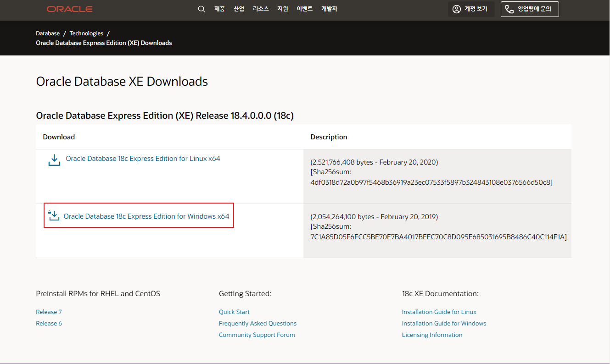Open the search magnifier icon

(x=201, y=9)
